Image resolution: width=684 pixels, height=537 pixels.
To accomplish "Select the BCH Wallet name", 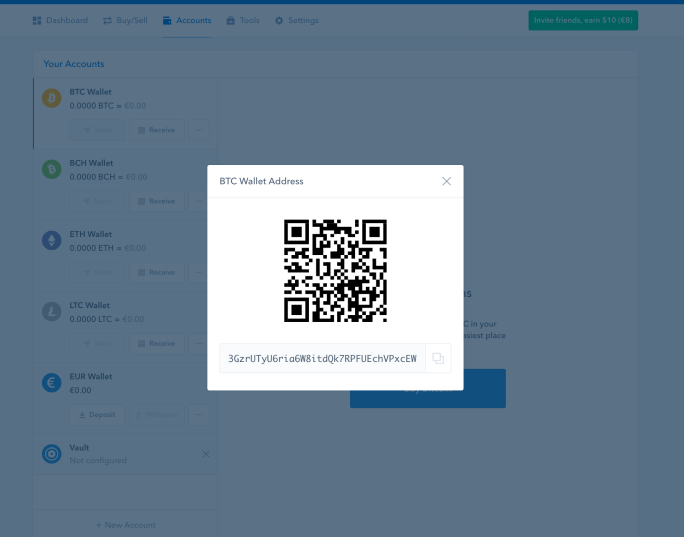I will [91, 163].
